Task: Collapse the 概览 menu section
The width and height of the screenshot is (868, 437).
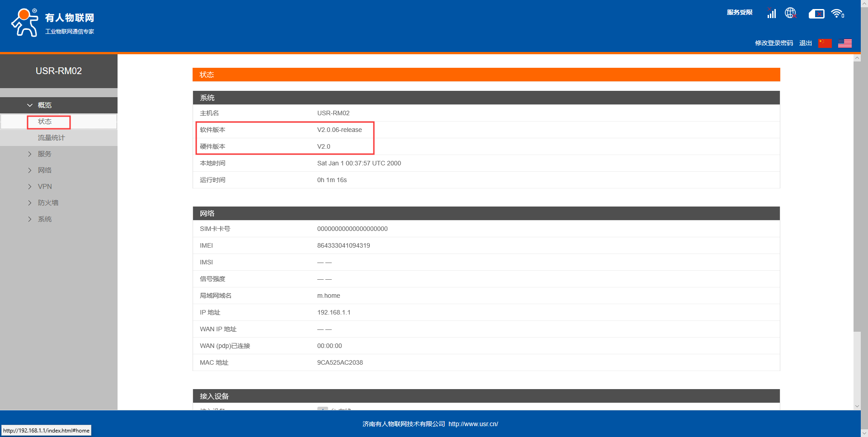Action: (x=44, y=105)
